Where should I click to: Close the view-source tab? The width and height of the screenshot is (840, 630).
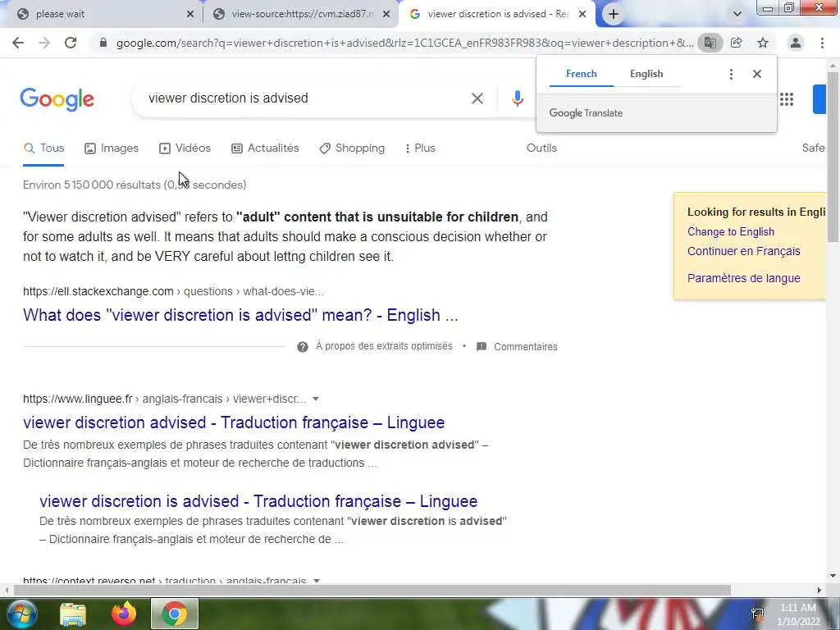click(386, 15)
